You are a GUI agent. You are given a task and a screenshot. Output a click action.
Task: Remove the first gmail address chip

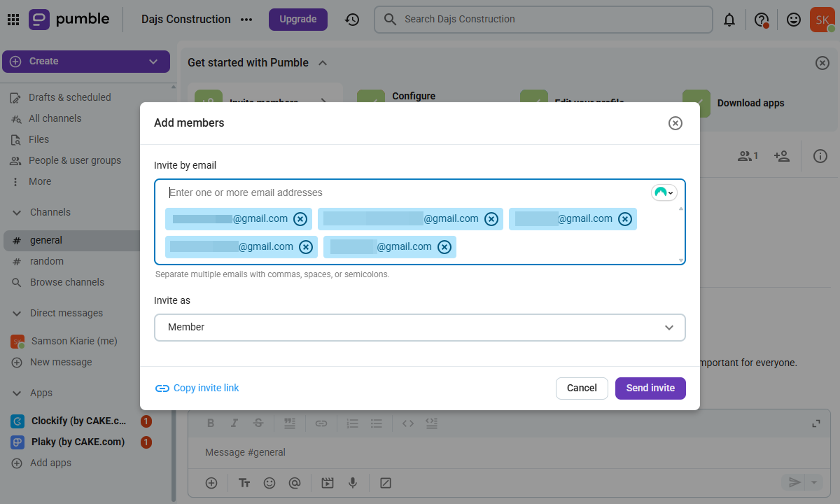click(300, 219)
